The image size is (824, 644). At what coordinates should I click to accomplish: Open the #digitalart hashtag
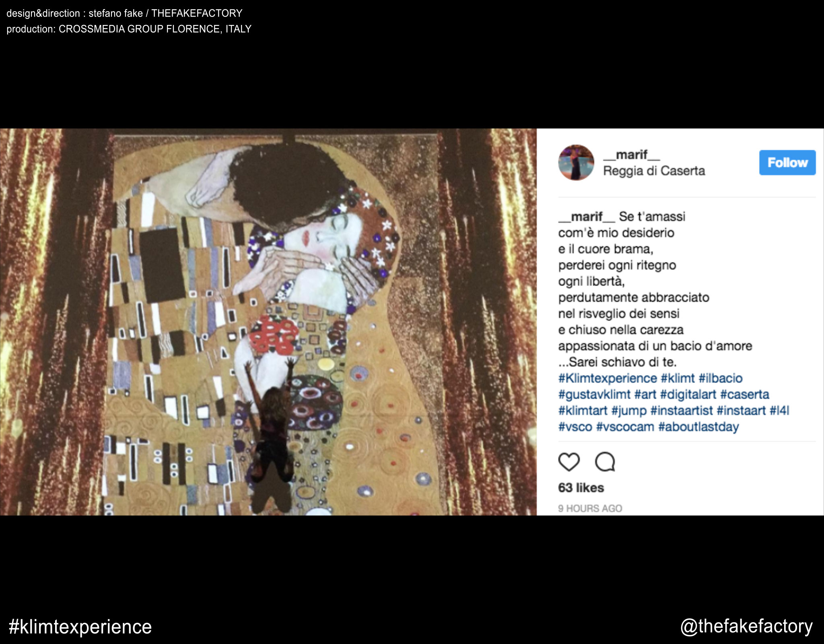pos(688,394)
